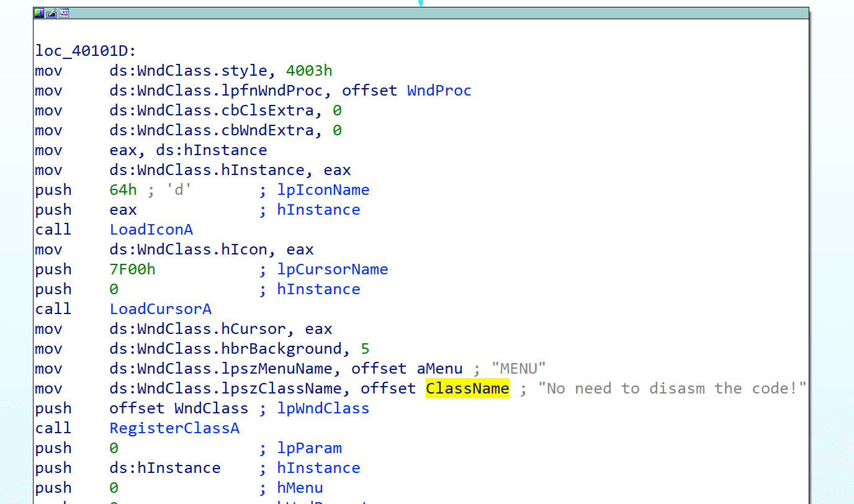Viewport: 854px width, 504px height.
Task: Select the 64h icon name operand
Action: click(x=124, y=190)
